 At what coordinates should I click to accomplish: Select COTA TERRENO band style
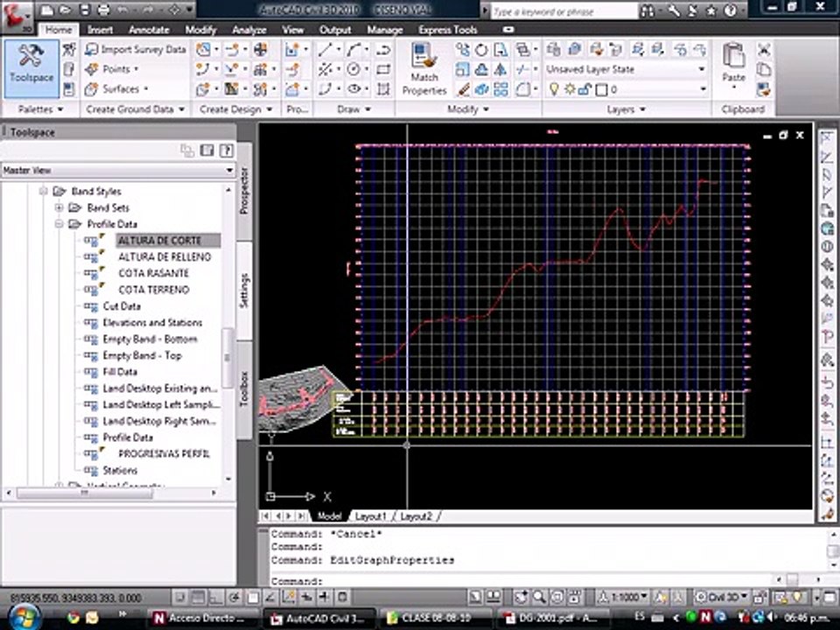point(154,290)
